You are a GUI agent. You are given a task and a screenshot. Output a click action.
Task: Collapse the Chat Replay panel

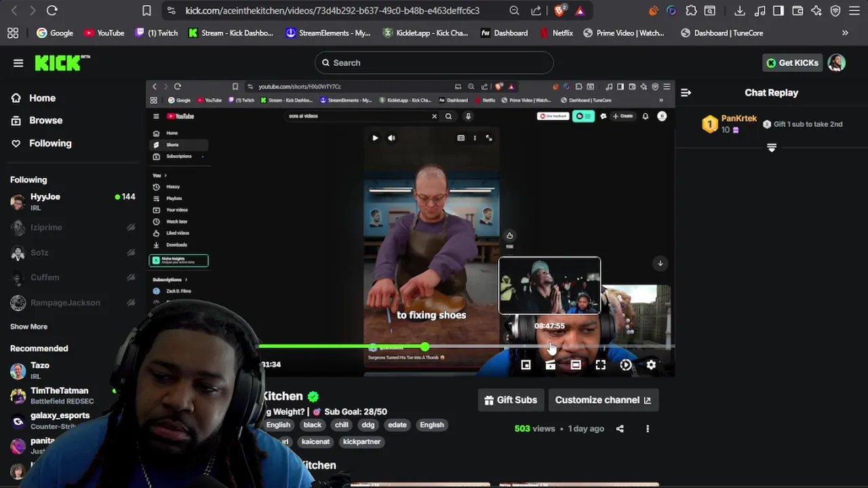(686, 93)
